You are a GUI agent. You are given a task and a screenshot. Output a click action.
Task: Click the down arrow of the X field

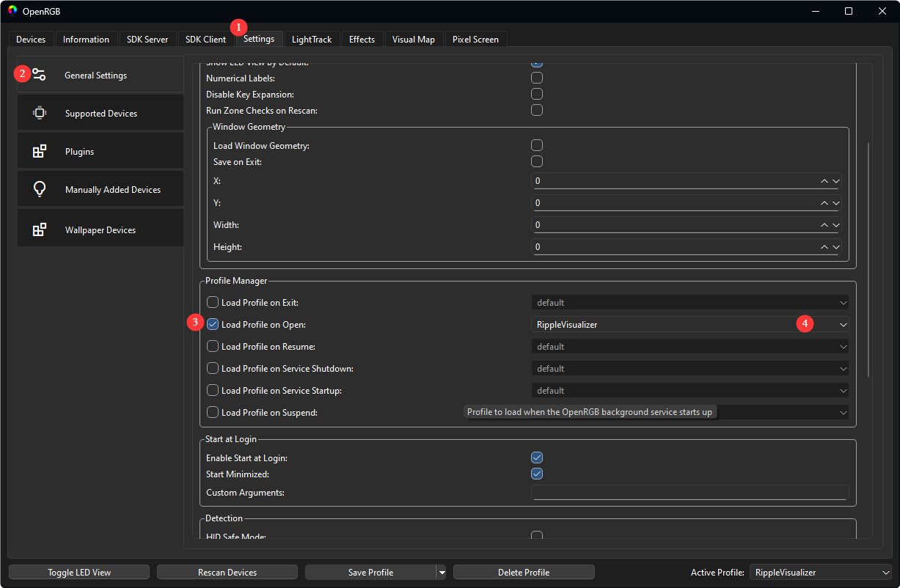click(x=836, y=181)
